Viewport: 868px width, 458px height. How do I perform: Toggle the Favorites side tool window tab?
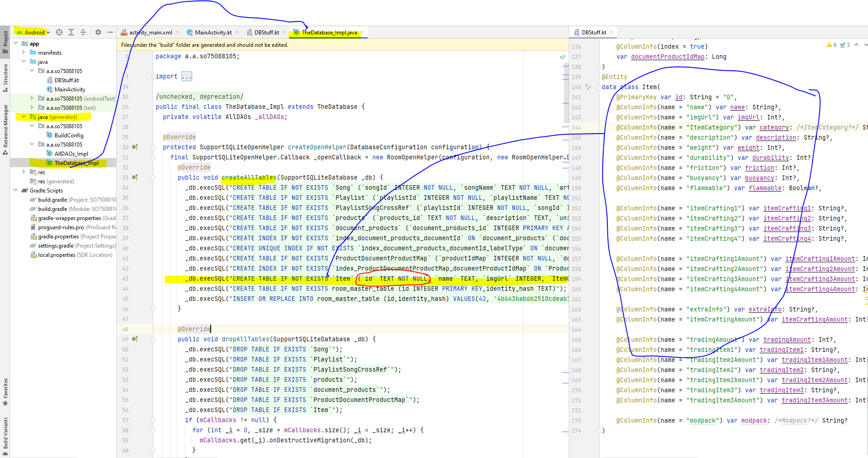[x=5, y=392]
